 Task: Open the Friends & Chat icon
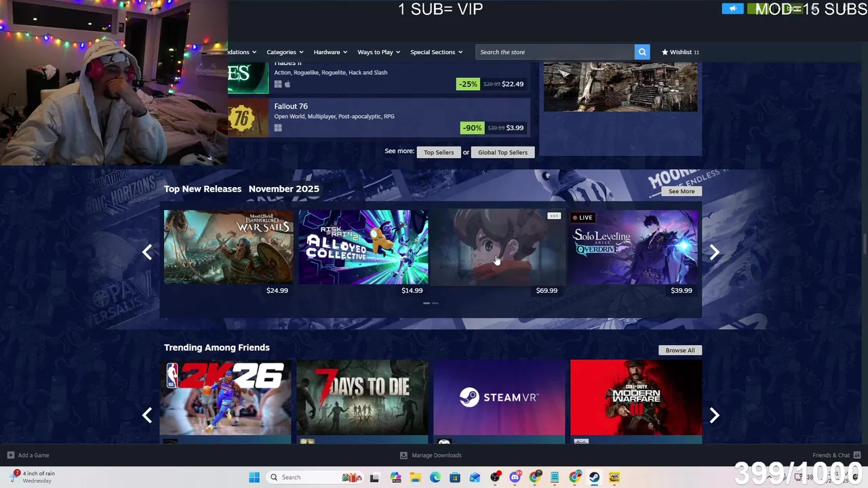(857, 455)
